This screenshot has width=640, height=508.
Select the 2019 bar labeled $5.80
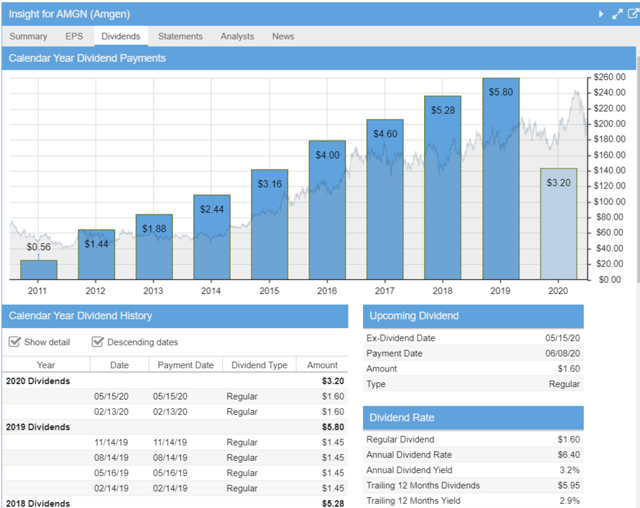pos(501,179)
